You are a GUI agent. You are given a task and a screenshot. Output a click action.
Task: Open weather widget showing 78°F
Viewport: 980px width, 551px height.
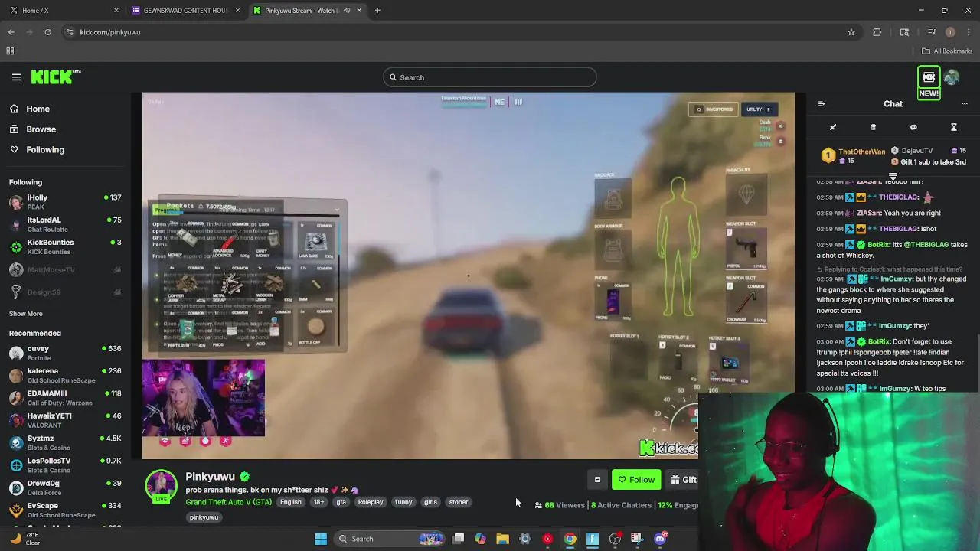click(x=25, y=539)
